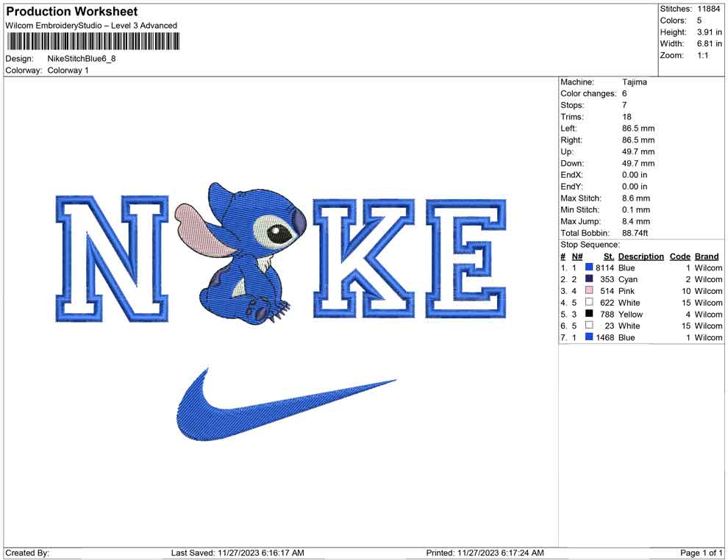Click the N# column header
This screenshot has width=728, height=560.
[x=577, y=256]
